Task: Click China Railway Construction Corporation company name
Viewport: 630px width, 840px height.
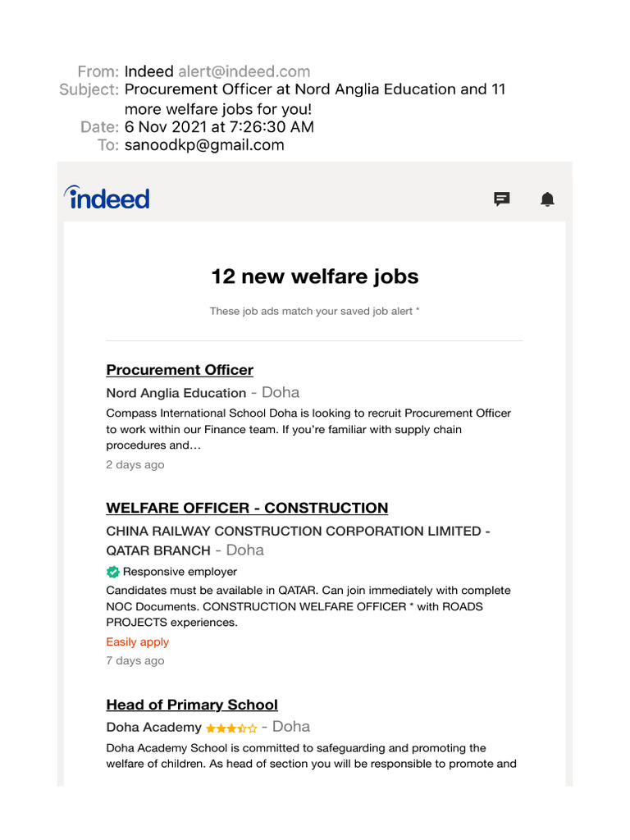Action: [298, 541]
